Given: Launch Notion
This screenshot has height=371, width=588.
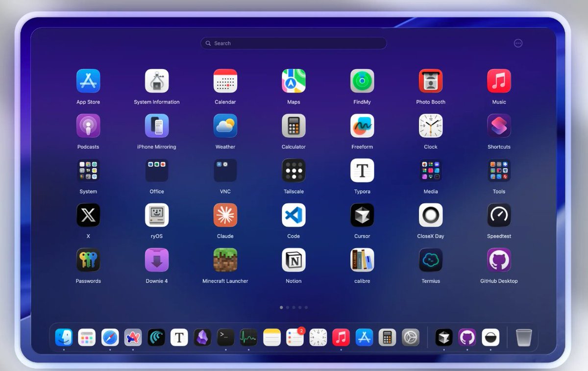Looking at the screenshot, I should [294, 260].
